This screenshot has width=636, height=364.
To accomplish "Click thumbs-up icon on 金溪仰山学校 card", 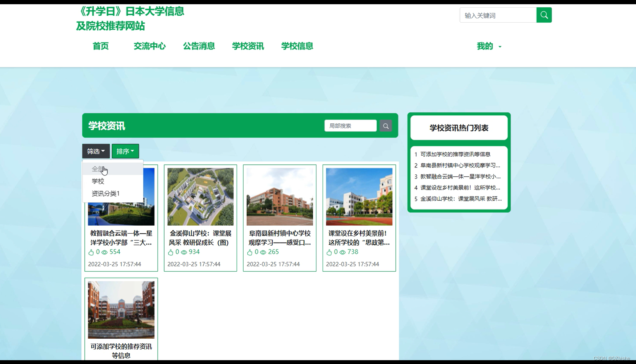I will pos(171,252).
